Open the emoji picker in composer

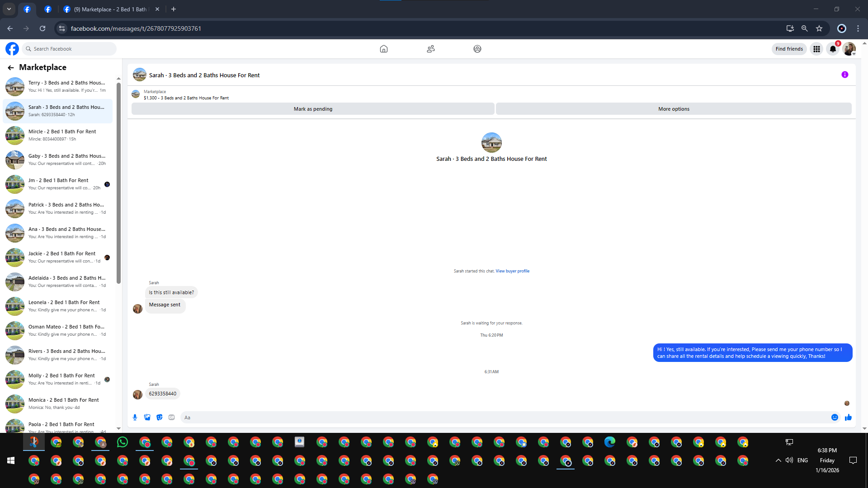(x=835, y=418)
